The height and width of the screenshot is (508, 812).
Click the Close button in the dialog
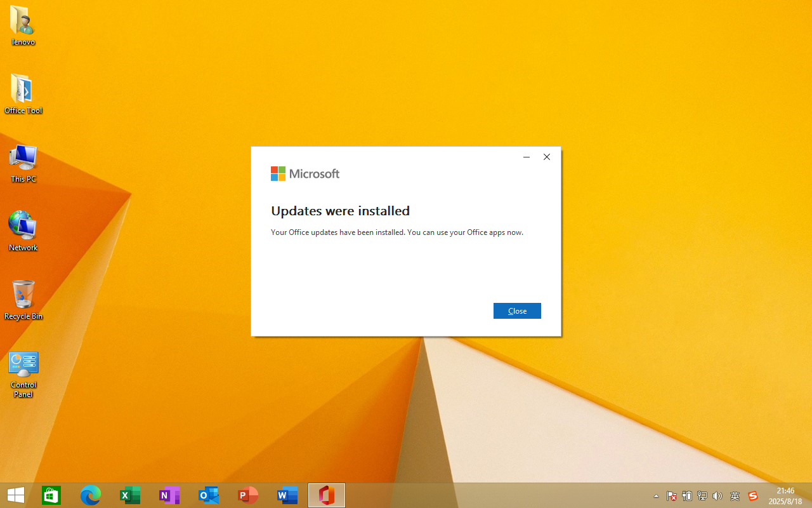[x=517, y=311]
